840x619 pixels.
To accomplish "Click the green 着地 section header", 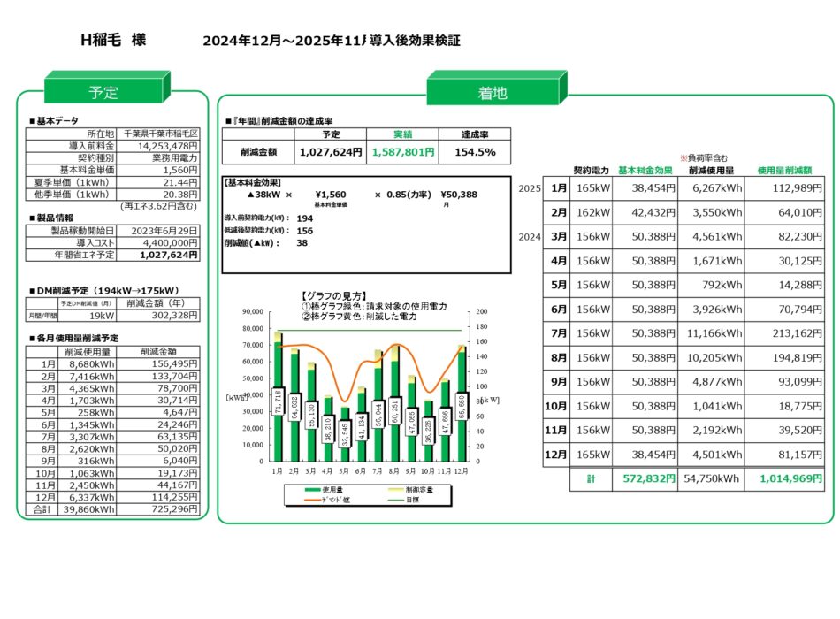I will (493, 92).
